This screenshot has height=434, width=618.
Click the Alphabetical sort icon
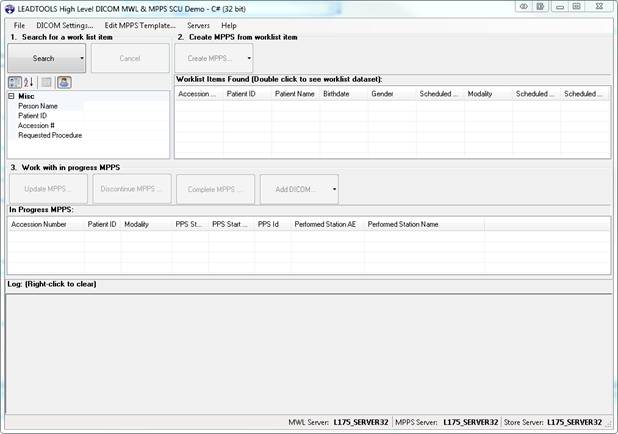[29, 82]
